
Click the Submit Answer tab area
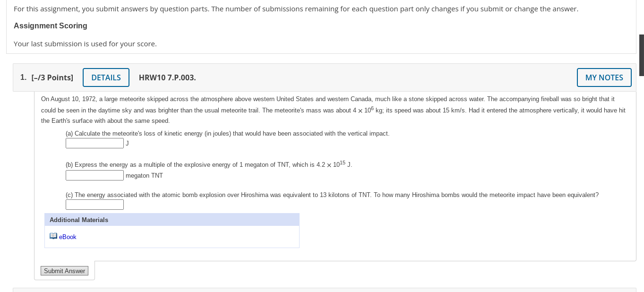point(64,270)
